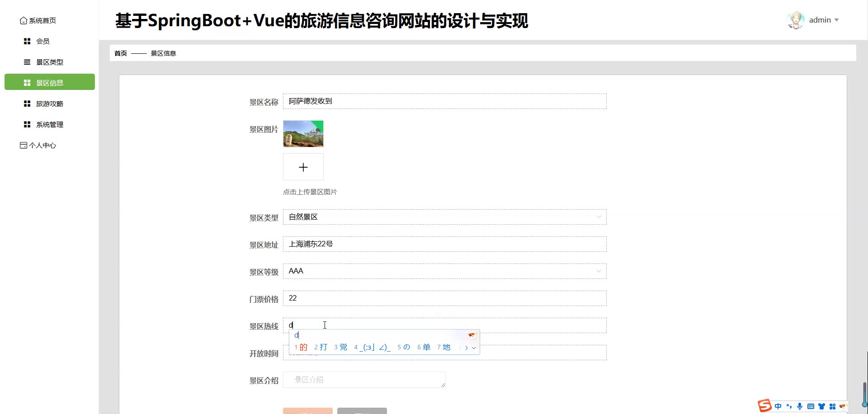Choose IME candidate 2 打
868x414 pixels.
click(321, 347)
